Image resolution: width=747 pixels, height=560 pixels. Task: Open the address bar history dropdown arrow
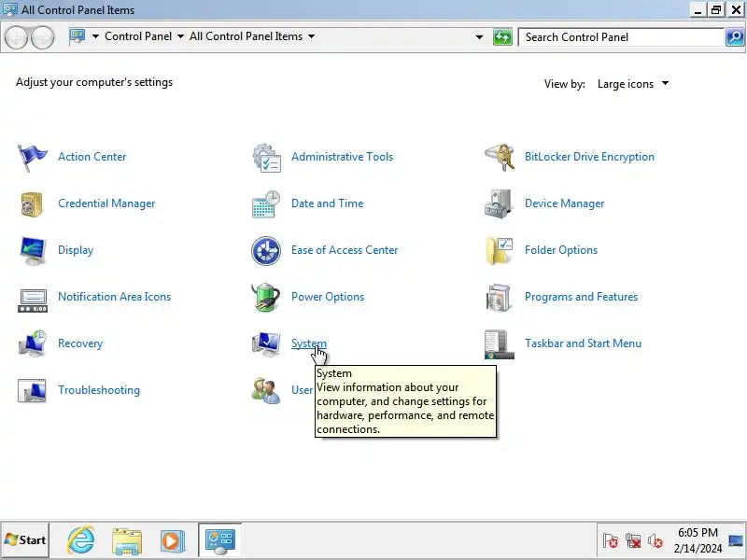tap(479, 36)
